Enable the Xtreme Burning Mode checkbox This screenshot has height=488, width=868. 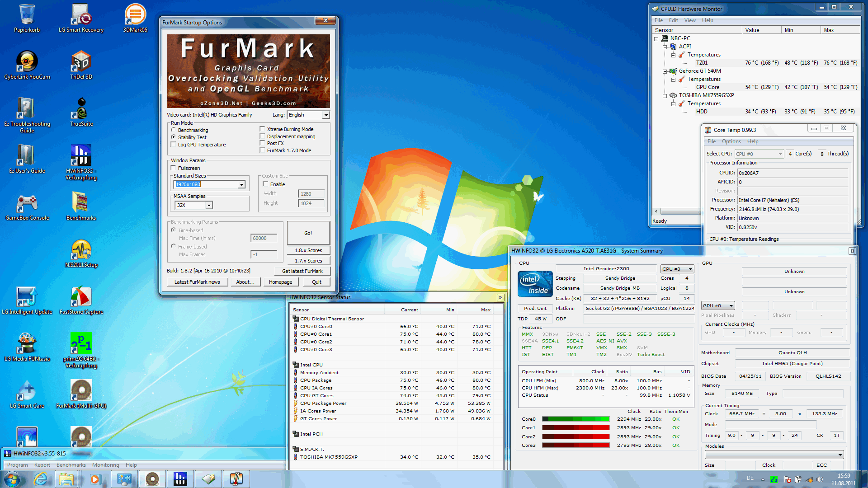262,129
